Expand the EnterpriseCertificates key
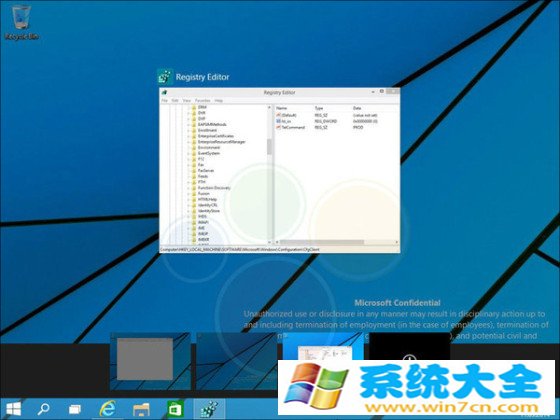 pyautogui.click(x=189, y=136)
